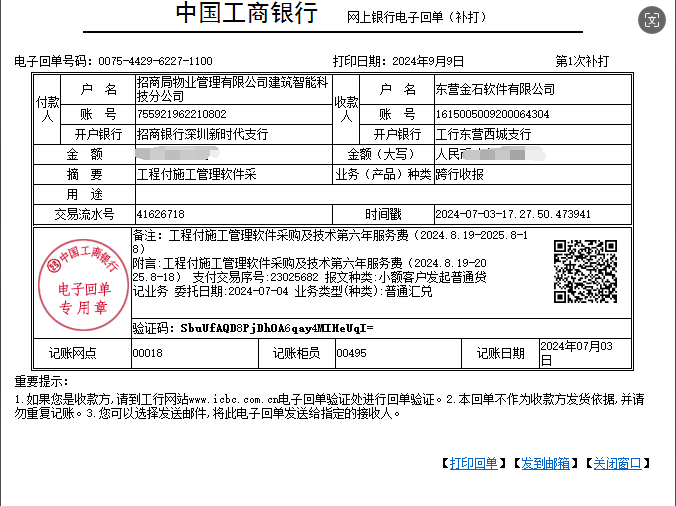The height and width of the screenshot is (506, 676).
Task: Click the booking date 2024年07月03日
Action: point(576,353)
